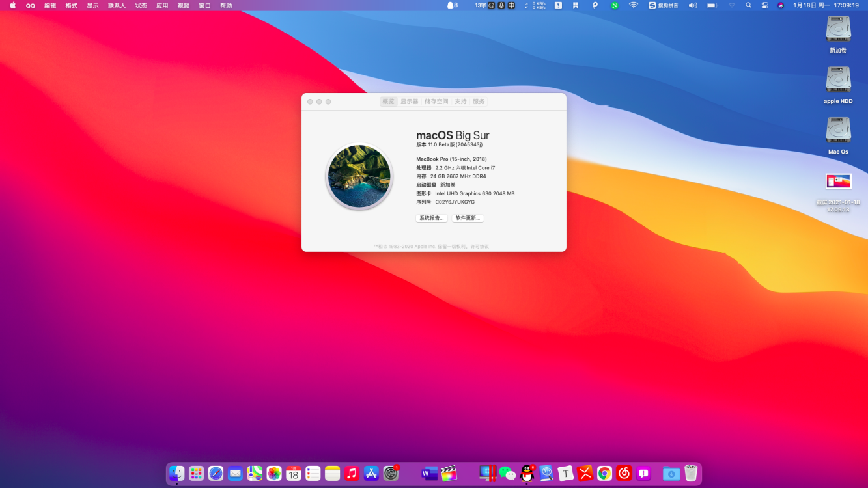Open WeChat from the Dock
This screenshot has height=488, width=868.
click(508, 473)
